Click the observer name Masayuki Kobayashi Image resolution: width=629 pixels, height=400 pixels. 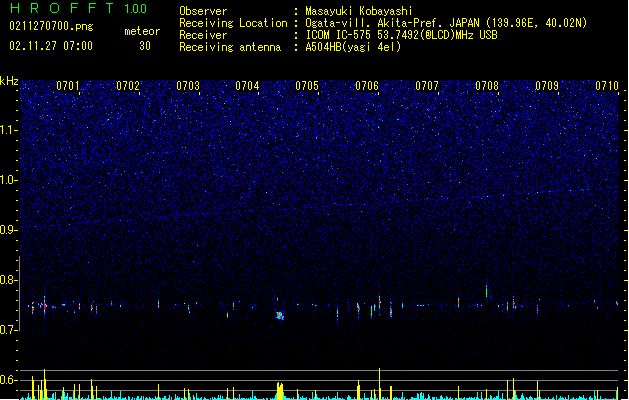[x=359, y=11]
